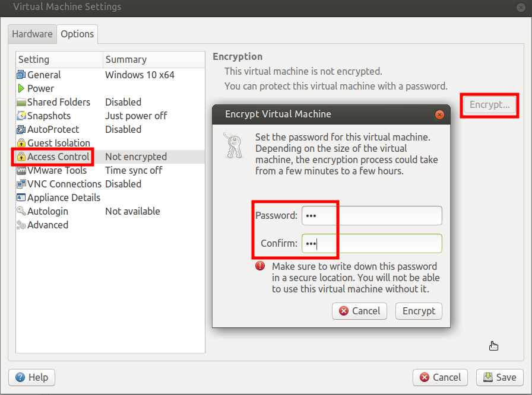The image size is (532, 395).
Task: Select Guest Isolation setting label
Action: (59, 143)
